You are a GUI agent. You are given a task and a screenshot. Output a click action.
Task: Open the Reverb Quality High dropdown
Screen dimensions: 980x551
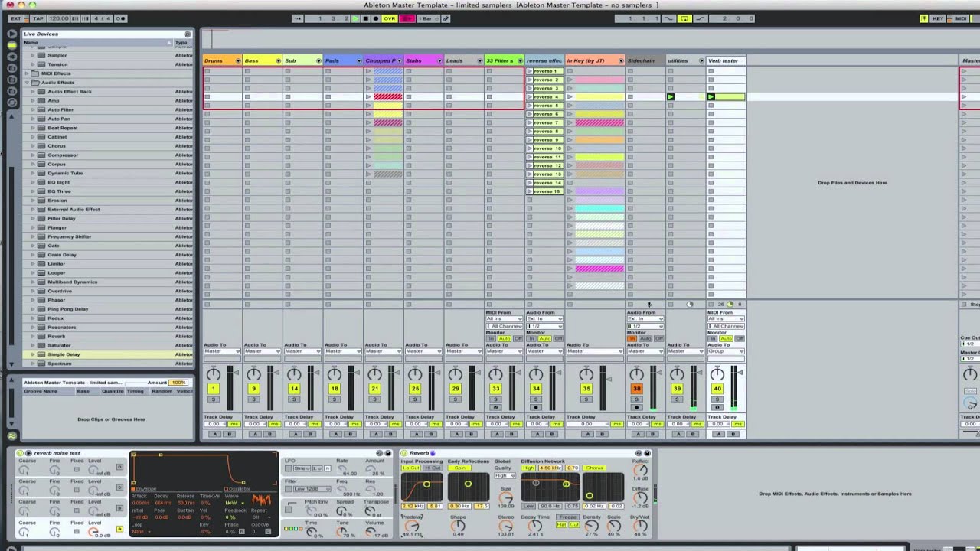pyautogui.click(x=505, y=475)
